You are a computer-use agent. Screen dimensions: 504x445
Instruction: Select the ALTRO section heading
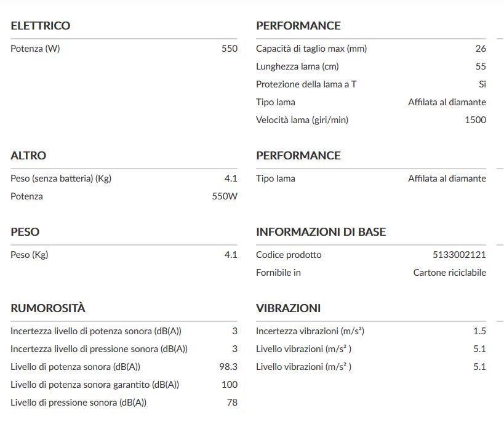28,156
